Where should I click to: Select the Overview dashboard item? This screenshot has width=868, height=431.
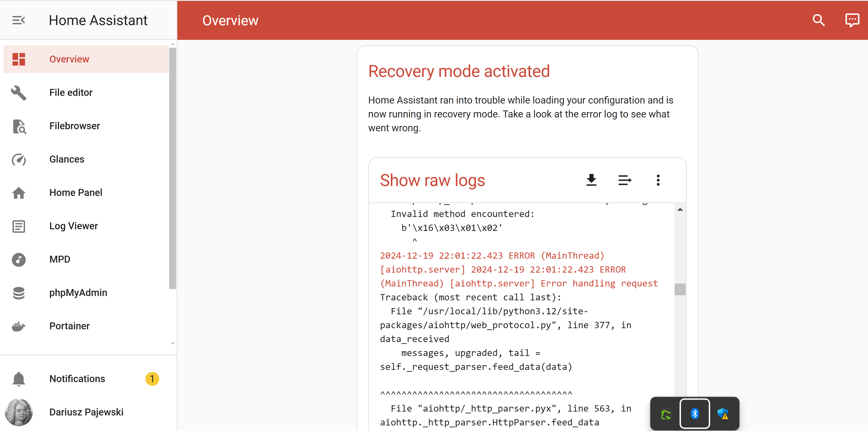[x=69, y=59]
